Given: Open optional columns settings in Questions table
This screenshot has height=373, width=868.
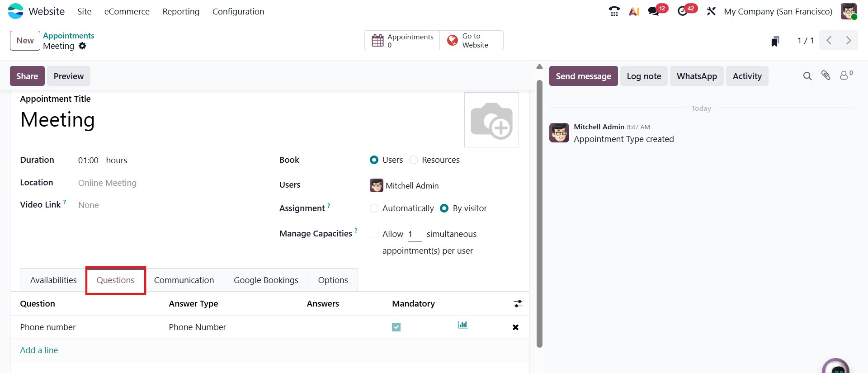Looking at the screenshot, I should pyautogui.click(x=518, y=304).
